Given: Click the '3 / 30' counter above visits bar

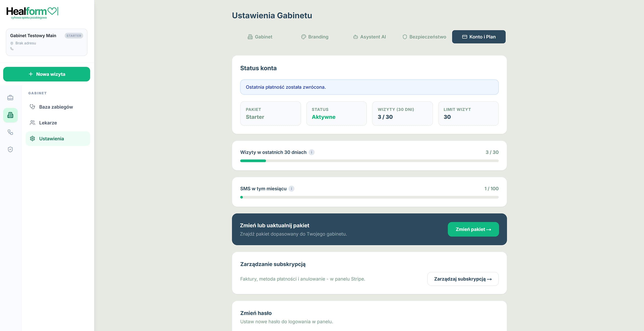Looking at the screenshot, I should coord(492,152).
